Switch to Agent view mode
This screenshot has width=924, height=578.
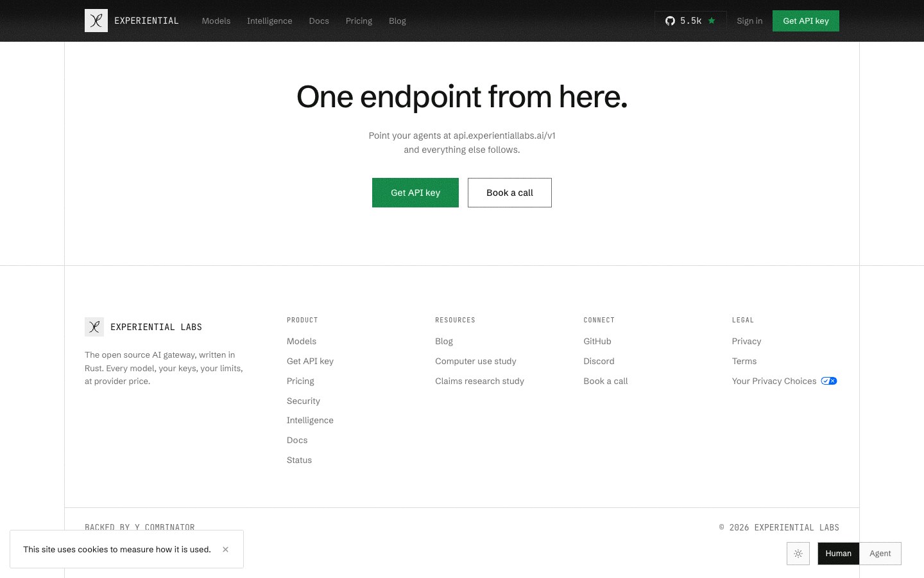(880, 554)
